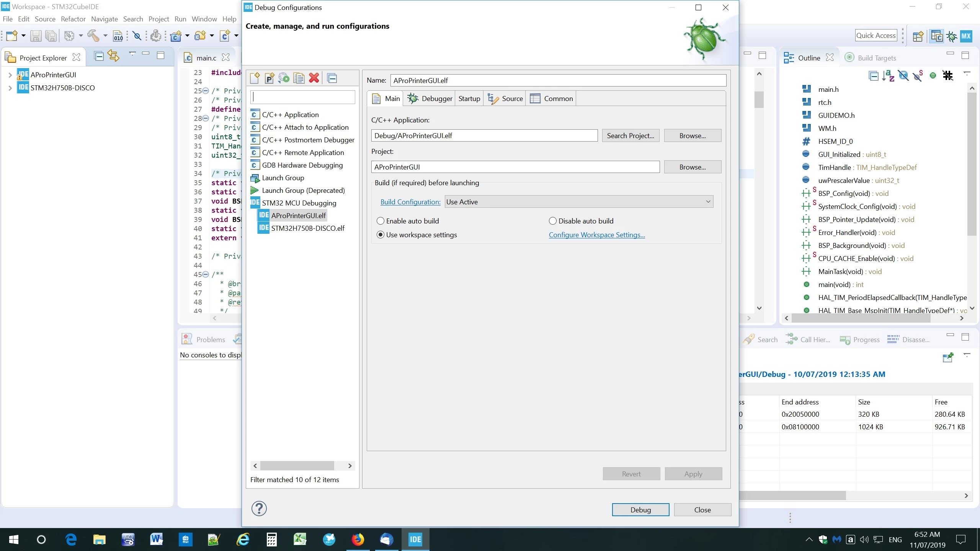The width and height of the screenshot is (980, 551).
Task: Open the New toolbar button dropdown arrow
Action: coord(23,36)
